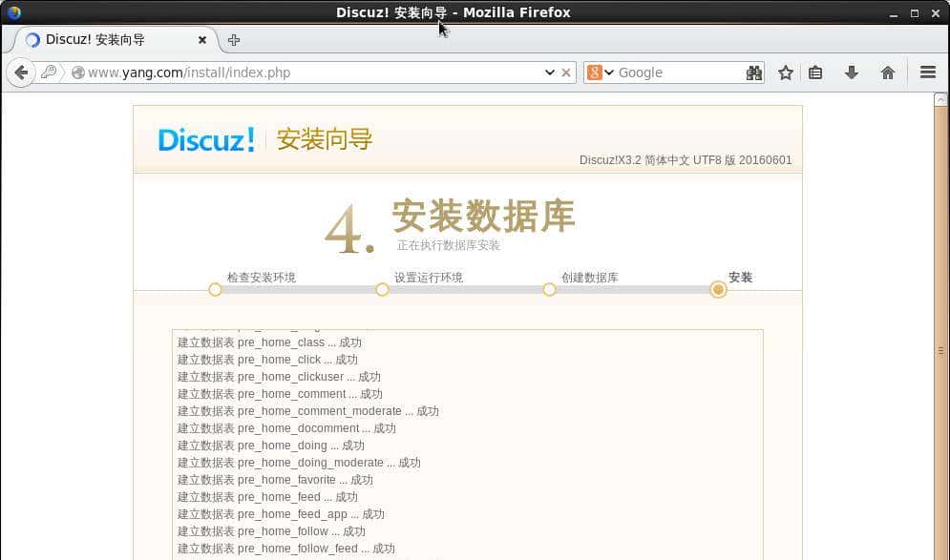Click the browser Back arrow button
Screen dimensions: 950x560
click(x=21, y=73)
